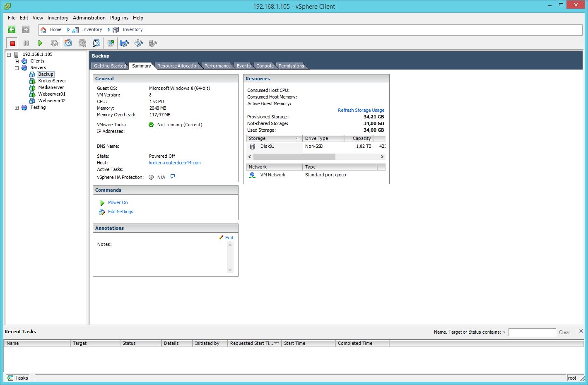Expand the Testing resource pool

17,108
